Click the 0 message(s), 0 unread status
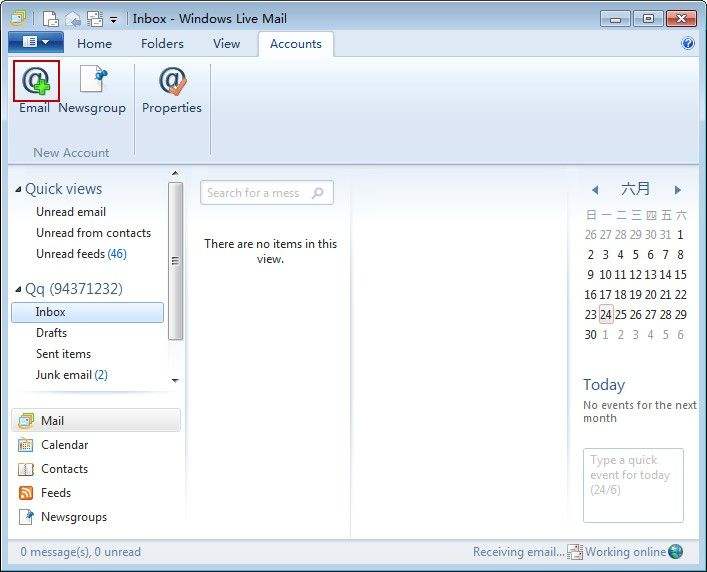The width and height of the screenshot is (707, 572). 81,552
